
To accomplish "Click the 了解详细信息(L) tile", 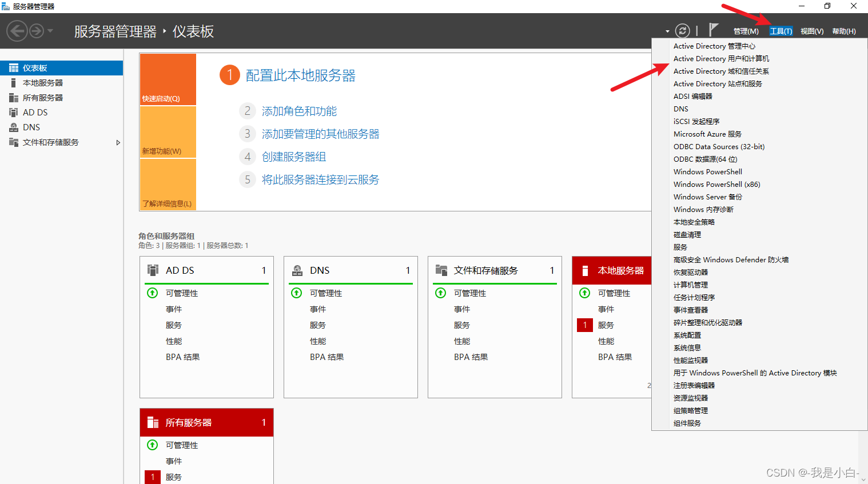I will [168, 185].
